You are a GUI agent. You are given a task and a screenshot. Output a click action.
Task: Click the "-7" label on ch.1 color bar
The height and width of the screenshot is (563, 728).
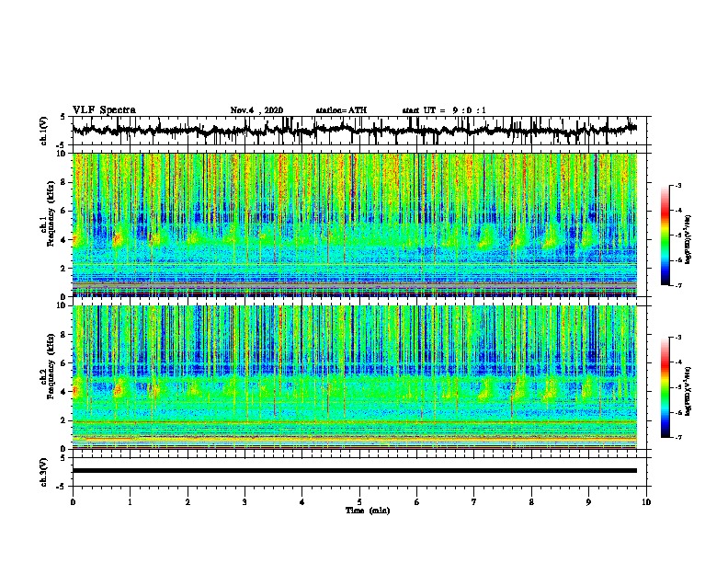pos(678,285)
